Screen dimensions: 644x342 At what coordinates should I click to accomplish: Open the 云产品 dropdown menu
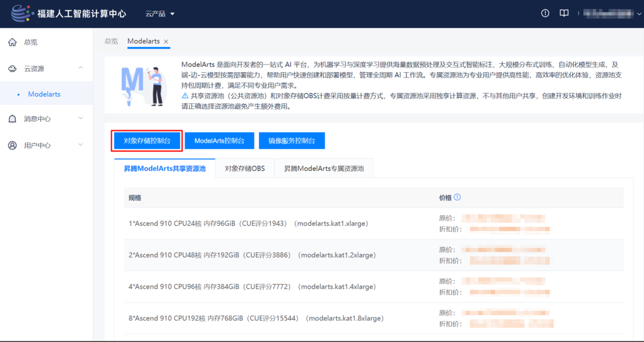click(160, 14)
